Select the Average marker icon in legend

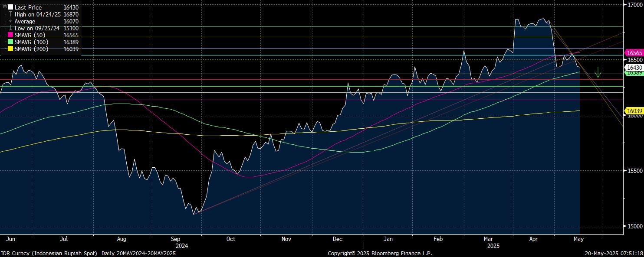tap(10, 21)
